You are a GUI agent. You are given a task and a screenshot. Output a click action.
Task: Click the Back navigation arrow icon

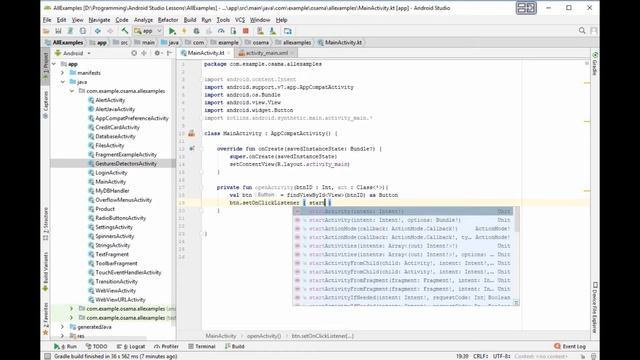click(x=98, y=31)
